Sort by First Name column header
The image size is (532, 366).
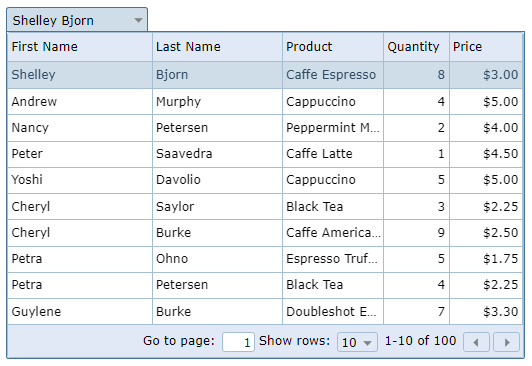click(80, 47)
